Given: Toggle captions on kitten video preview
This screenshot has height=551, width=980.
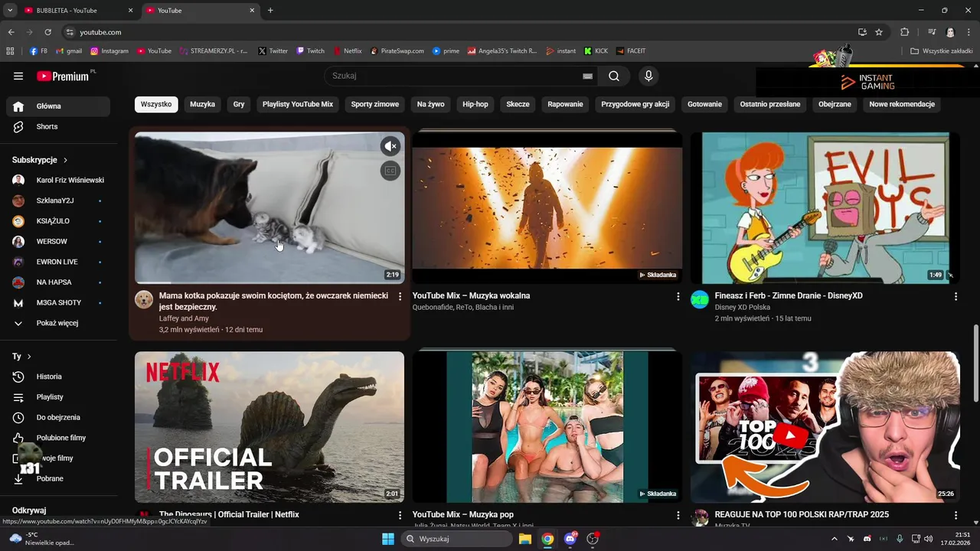Looking at the screenshot, I should point(390,171).
